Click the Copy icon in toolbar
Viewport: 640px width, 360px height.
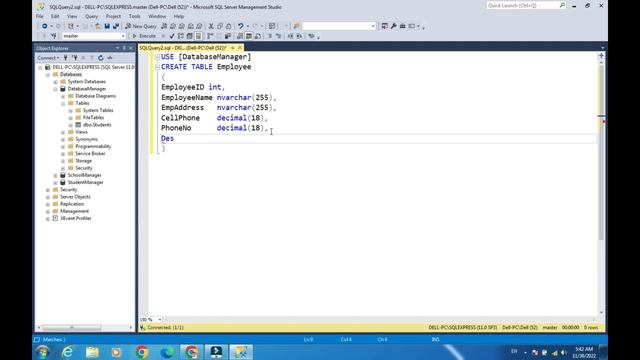[220, 26]
